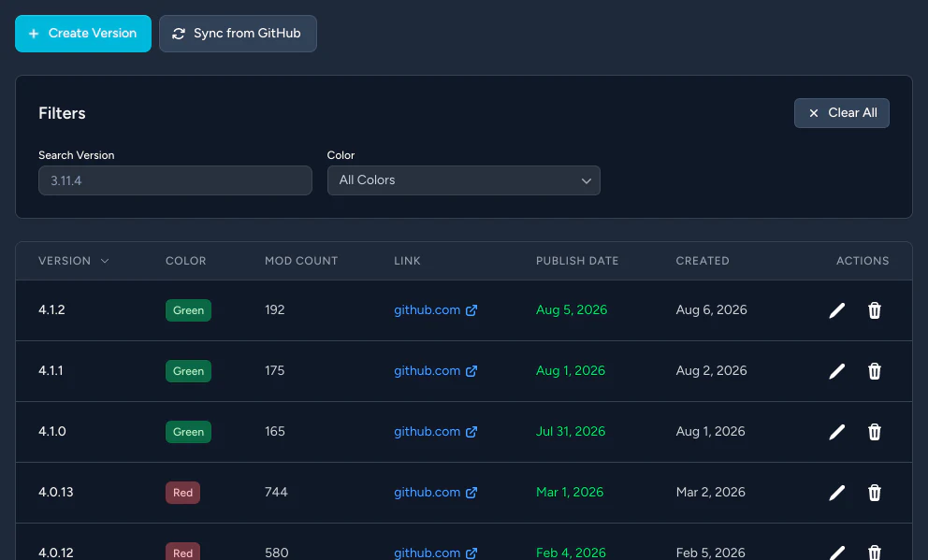928x560 pixels.
Task: Edit version 4.0.13 with pencil icon
Action: tap(837, 493)
